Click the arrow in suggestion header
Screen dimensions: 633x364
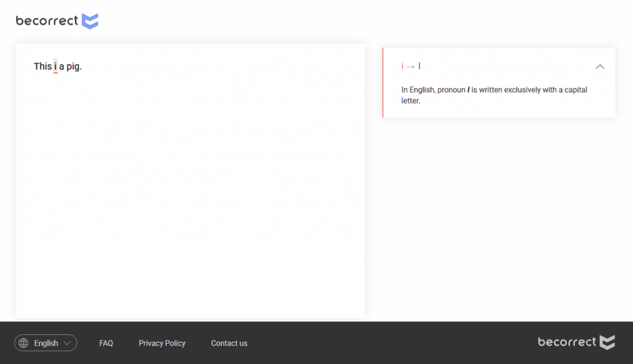click(x=410, y=66)
